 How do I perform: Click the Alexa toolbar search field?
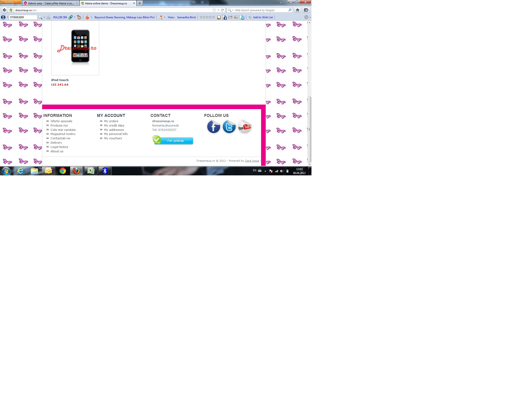[x=23, y=17]
